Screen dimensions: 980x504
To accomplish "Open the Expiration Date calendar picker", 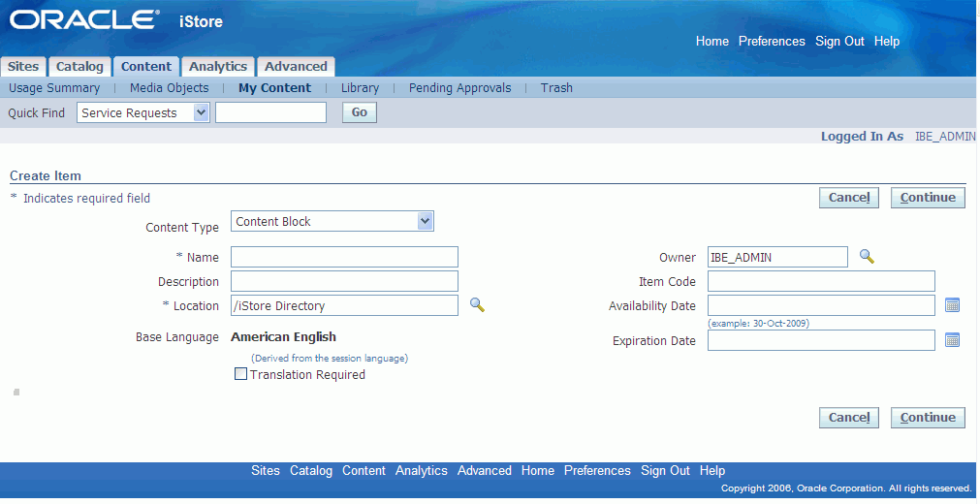I will tap(952, 340).
